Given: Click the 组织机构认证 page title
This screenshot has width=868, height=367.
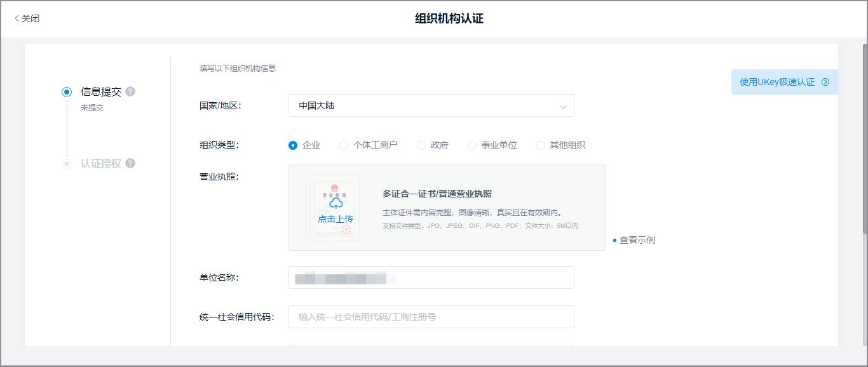Looking at the screenshot, I should 449,18.
